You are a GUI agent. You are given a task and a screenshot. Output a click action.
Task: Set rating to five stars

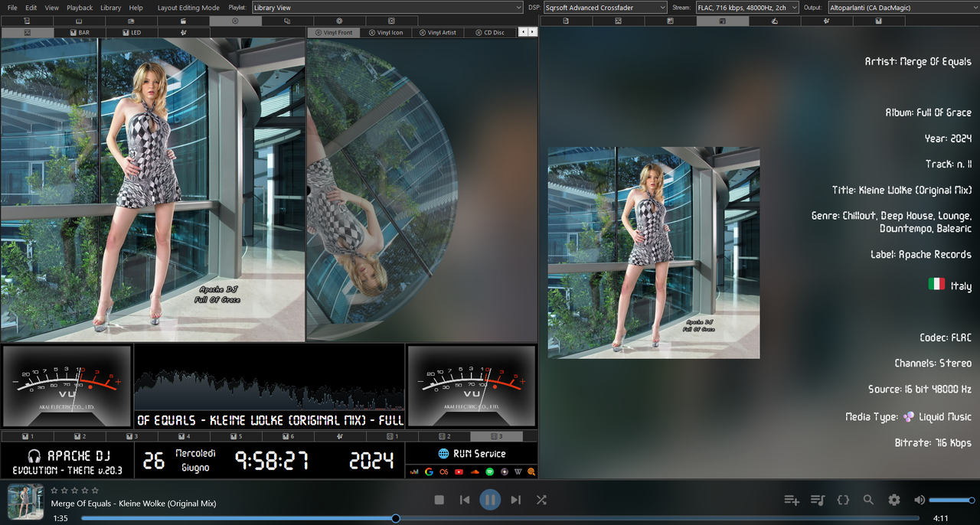point(95,490)
